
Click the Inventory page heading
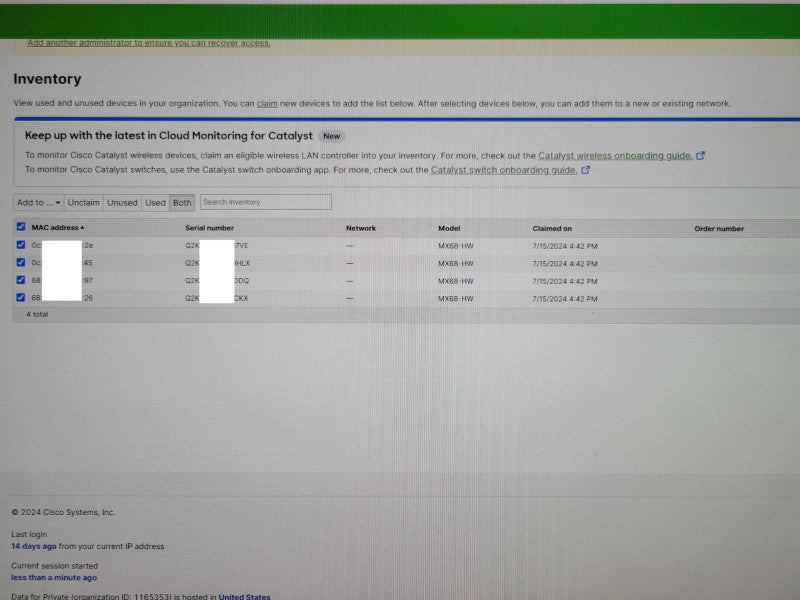click(x=47, y=79)
